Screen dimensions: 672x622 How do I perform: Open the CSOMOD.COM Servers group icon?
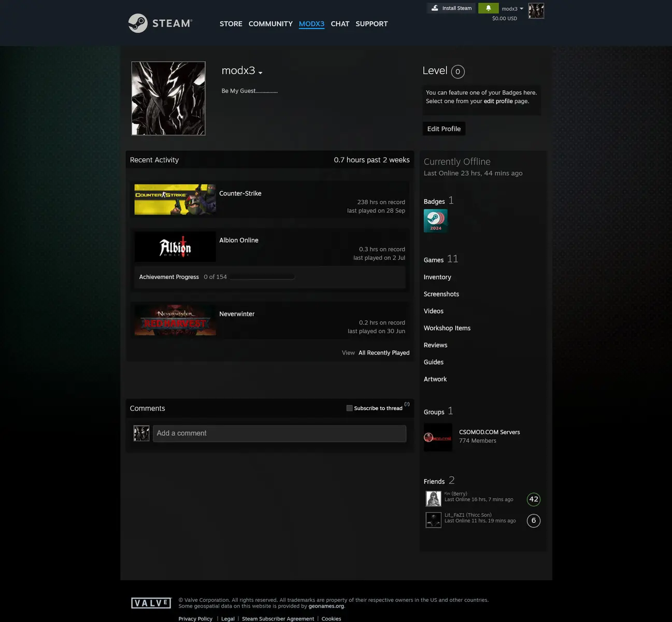click(x=438, y=437)
